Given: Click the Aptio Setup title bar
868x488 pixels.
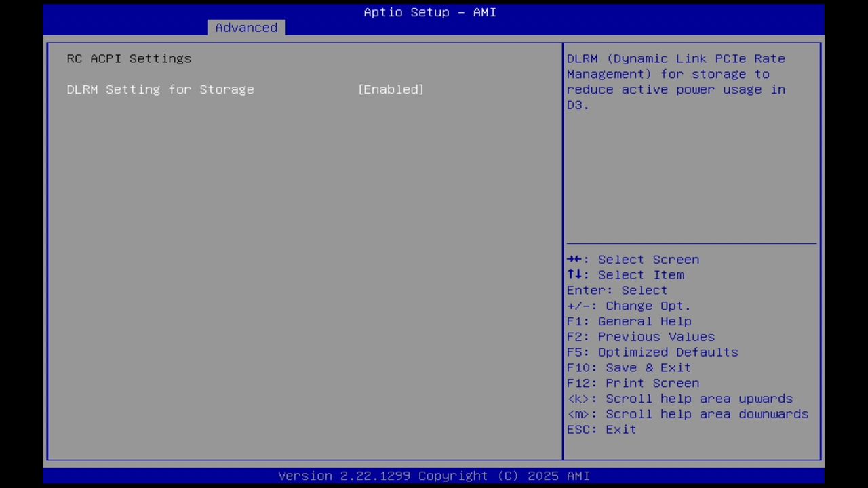Looking at the screenshot, I should tap(429, 12).
